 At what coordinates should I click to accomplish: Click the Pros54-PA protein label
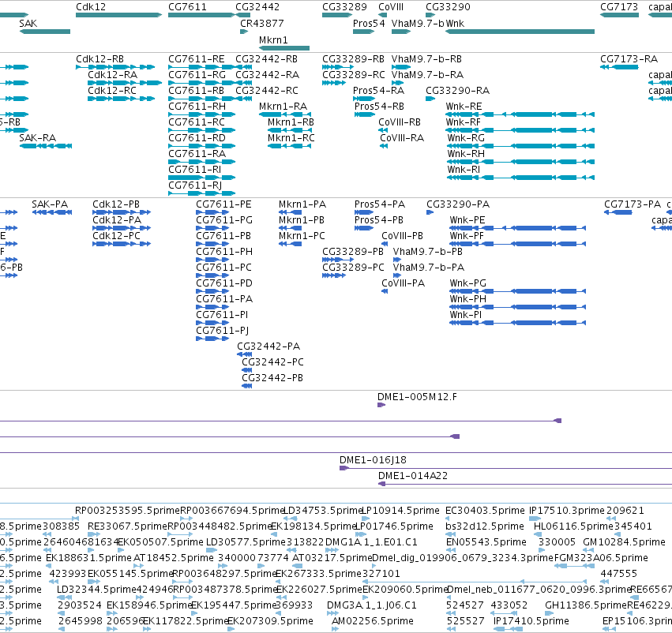coord(380,204)
